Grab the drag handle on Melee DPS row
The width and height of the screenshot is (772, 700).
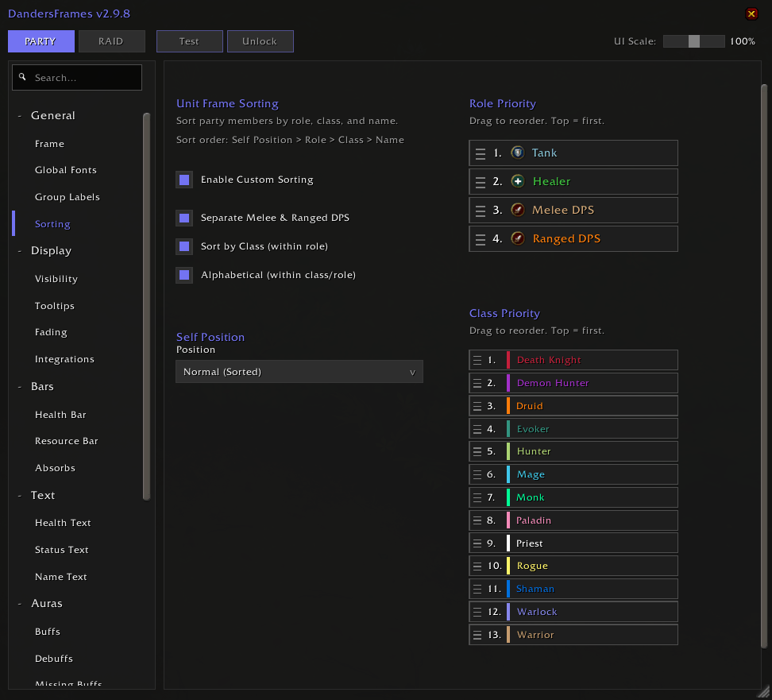pos(481,211)
